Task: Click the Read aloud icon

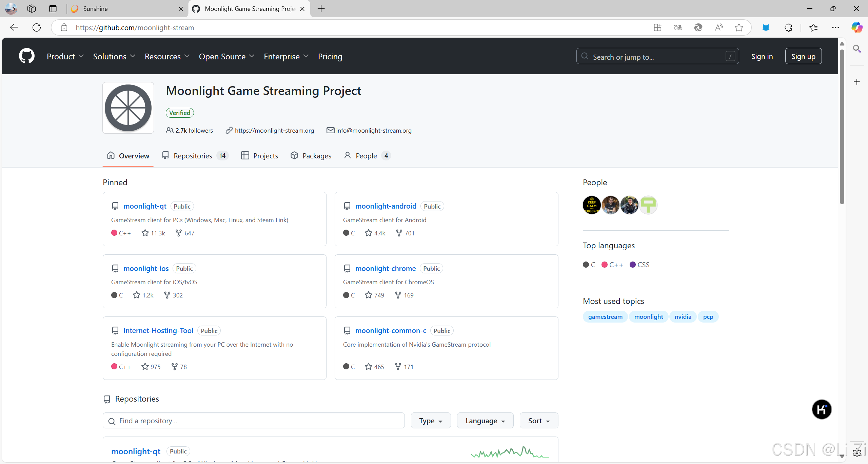Action: click(x=718, y=27)
